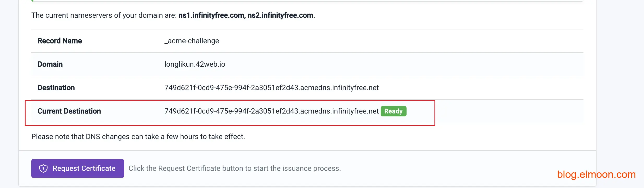Click the Record Name row label
This screenshot has height=188, width=644.
tap(59, 41)
